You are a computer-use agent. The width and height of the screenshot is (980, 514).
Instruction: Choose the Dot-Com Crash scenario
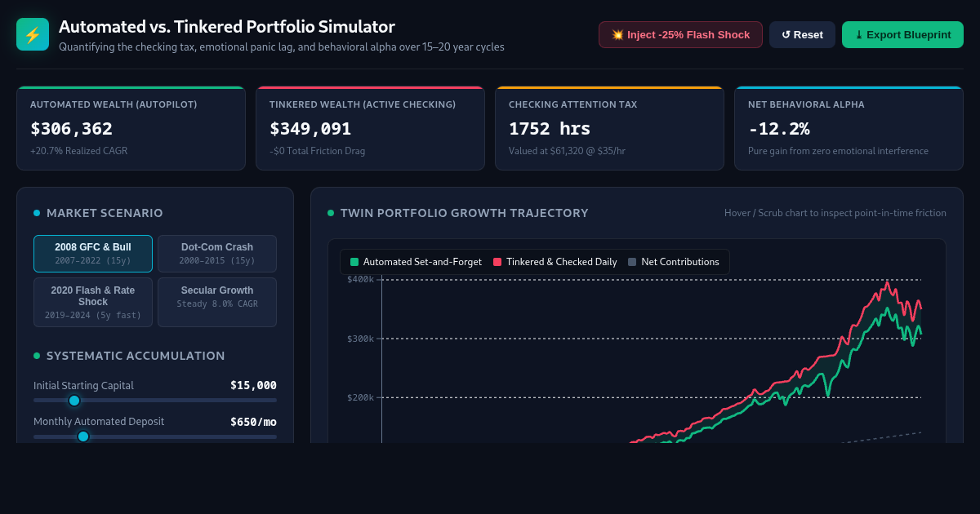[217, 254]
